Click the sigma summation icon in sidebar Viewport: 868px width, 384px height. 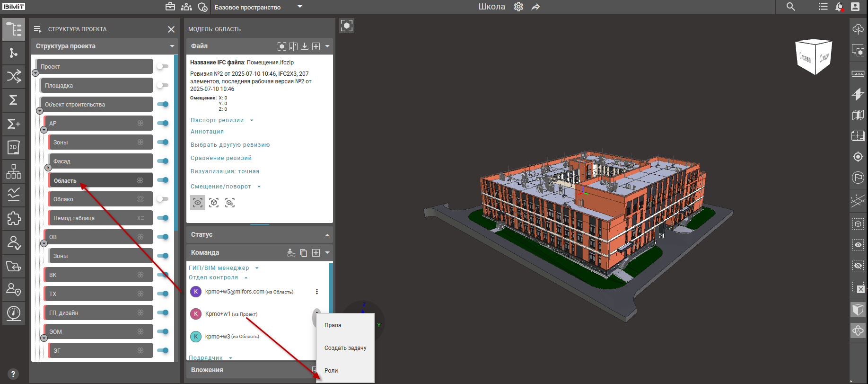(x=14, y=100)
